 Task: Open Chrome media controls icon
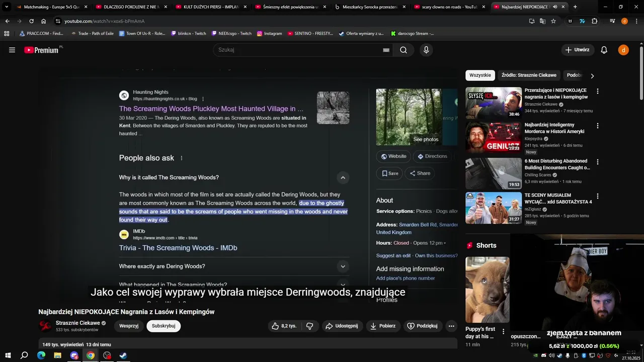(x=612, y=21)
